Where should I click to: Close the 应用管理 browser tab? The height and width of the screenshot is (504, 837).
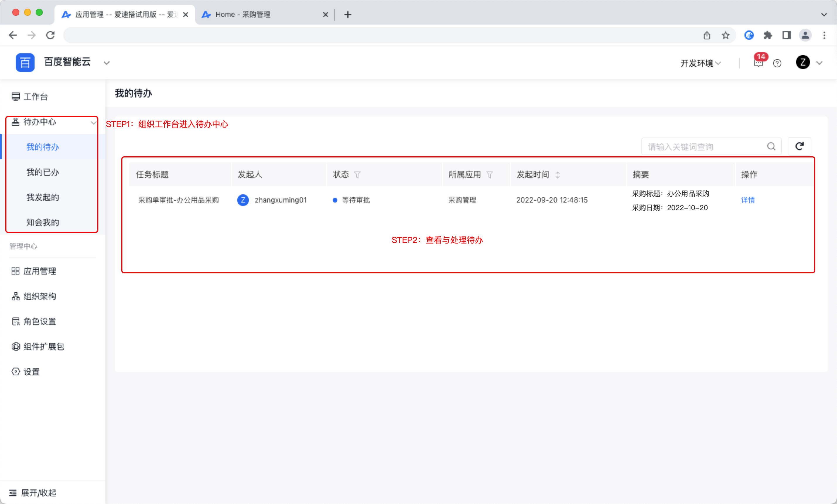(x=185, y=15)
